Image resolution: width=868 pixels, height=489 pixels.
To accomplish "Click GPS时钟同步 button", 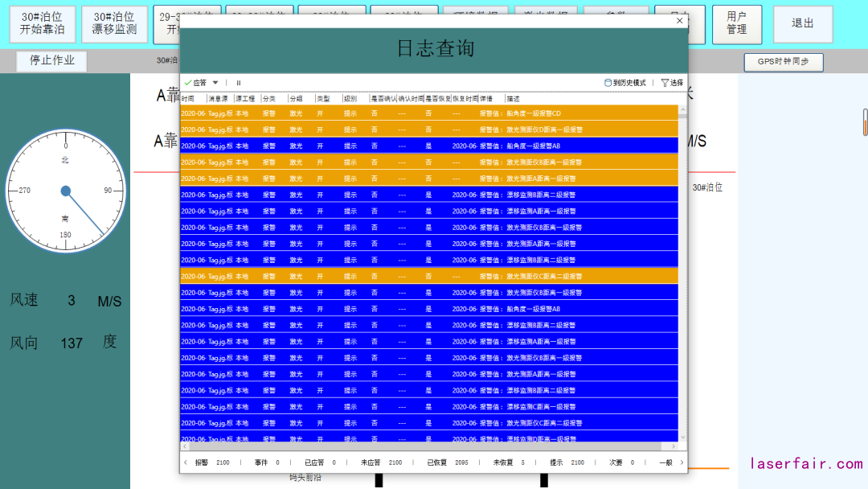I will (x=783, y=62).
